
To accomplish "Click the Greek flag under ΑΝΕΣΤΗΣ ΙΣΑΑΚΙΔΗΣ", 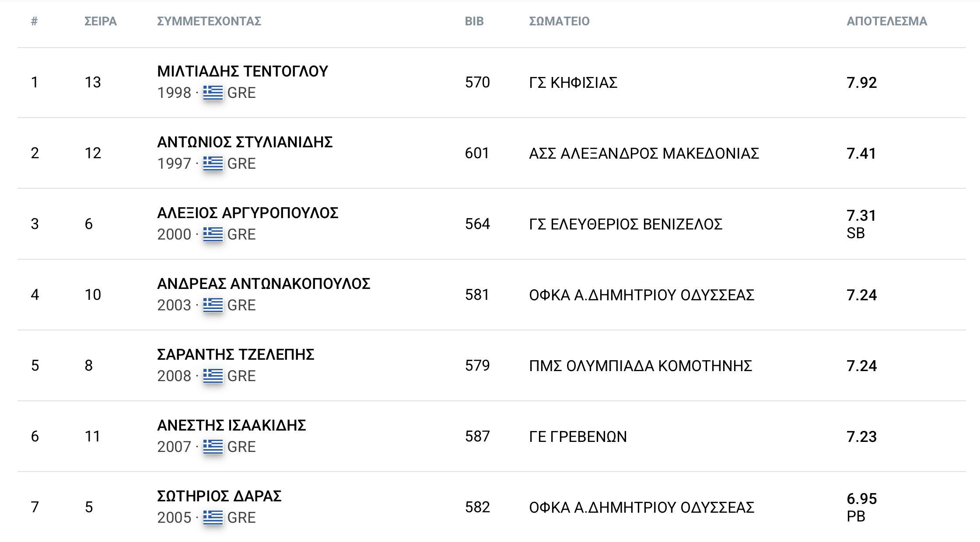I will click(213, 447).
